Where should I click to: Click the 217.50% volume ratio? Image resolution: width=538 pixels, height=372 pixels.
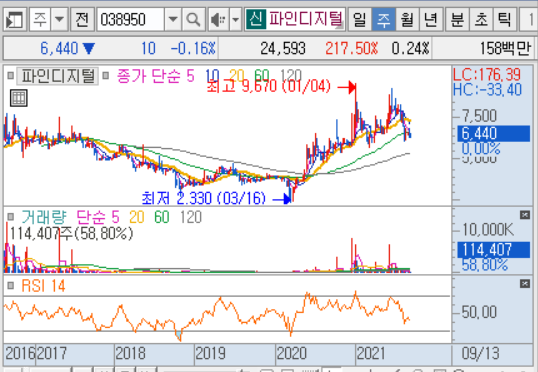pyautogui.click(x=352, y=48)
